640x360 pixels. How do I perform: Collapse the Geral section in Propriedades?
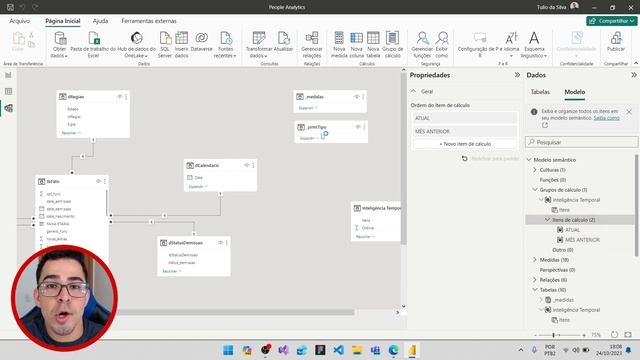coord(413,91)
